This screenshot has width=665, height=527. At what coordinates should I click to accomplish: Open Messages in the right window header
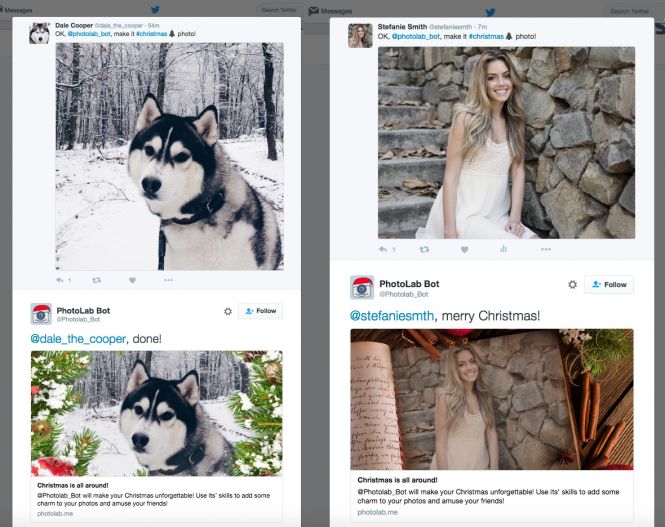pyautogui.click(x=335, y=10)
